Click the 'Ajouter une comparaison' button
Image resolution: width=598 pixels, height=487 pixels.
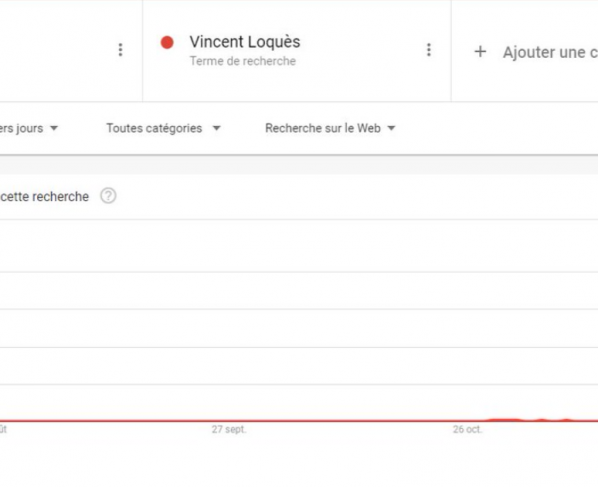tap(535, 52)
